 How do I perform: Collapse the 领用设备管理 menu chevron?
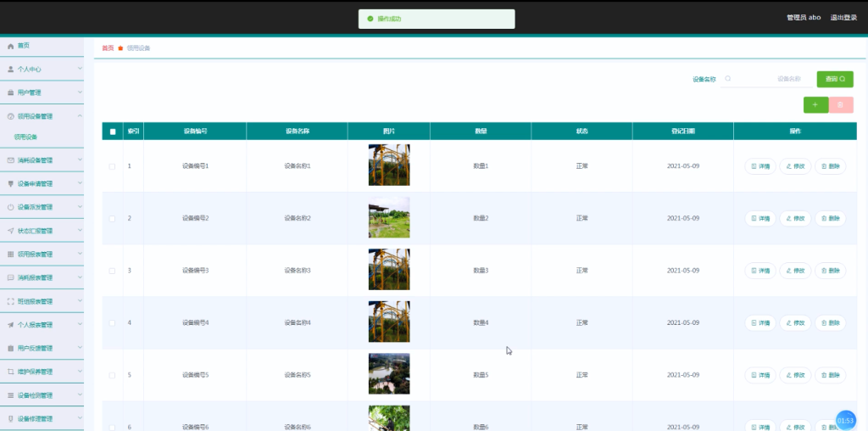[x=80, y=115]
